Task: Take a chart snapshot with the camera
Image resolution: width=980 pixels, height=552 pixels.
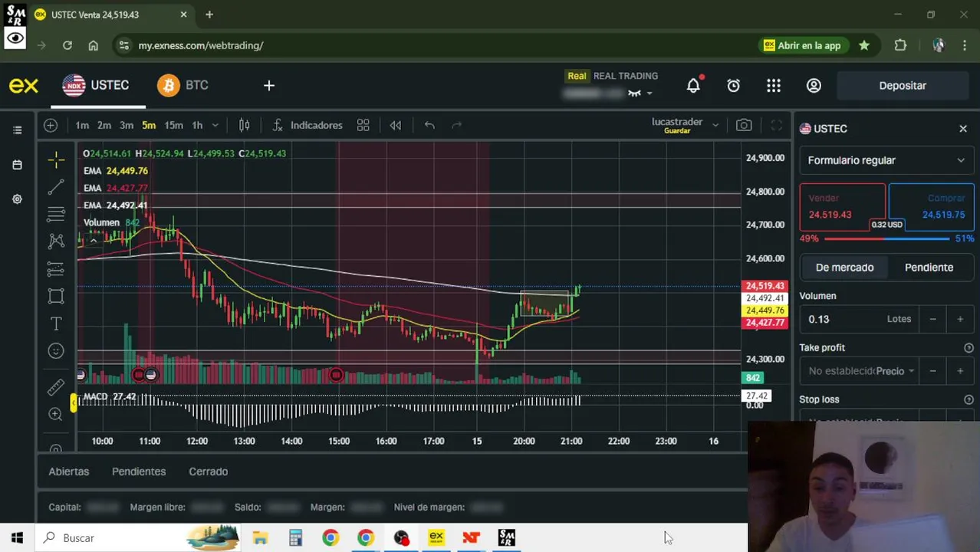Action: click(744, 125)
